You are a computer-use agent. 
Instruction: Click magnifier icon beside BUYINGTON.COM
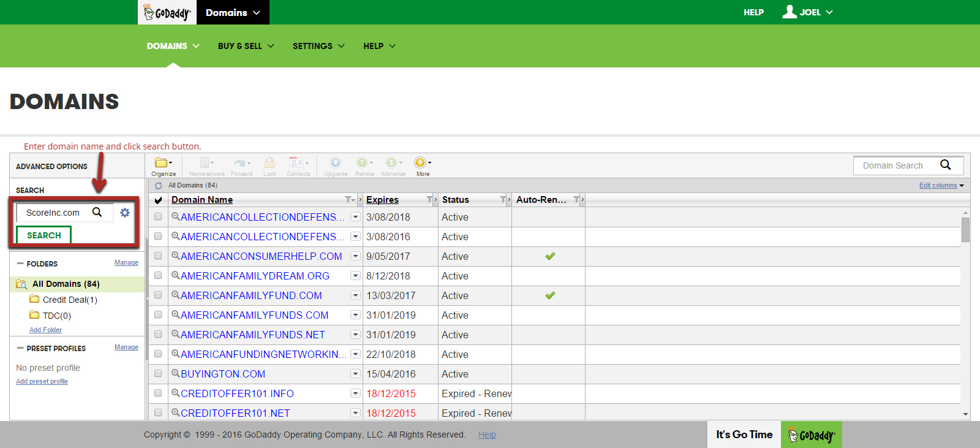175,373
